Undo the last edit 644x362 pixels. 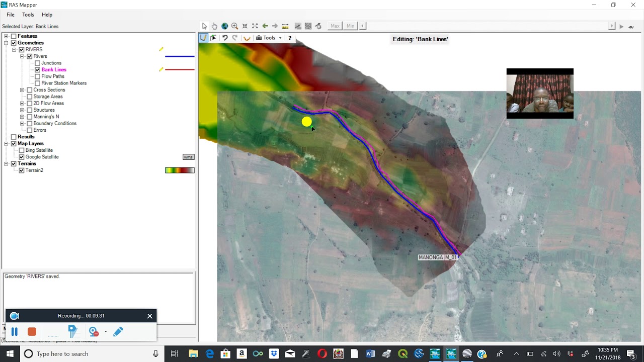click(225, 38)
